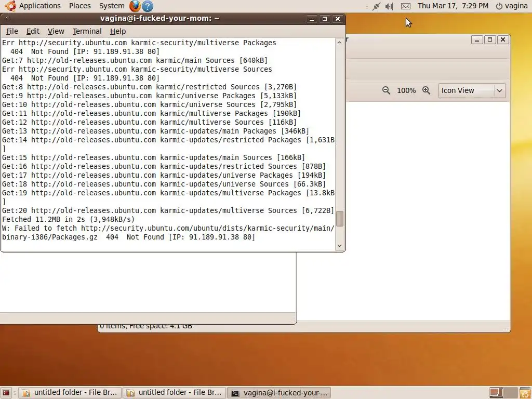Open the terminal File menu

[12, 31]
